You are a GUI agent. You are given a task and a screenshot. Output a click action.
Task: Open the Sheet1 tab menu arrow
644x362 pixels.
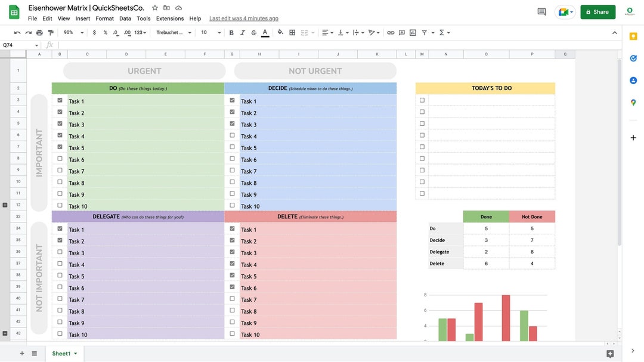pyautogui.click(x=74, y=352)
